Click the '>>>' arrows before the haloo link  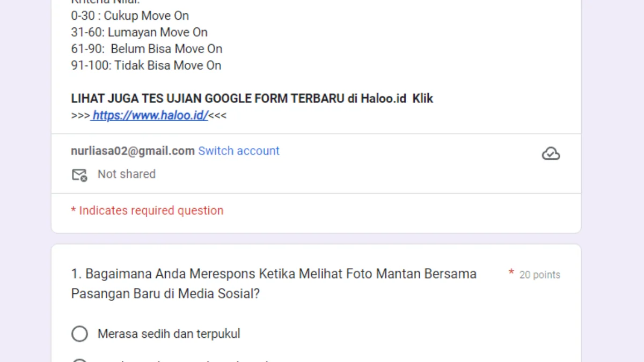[x=80, y=115]
